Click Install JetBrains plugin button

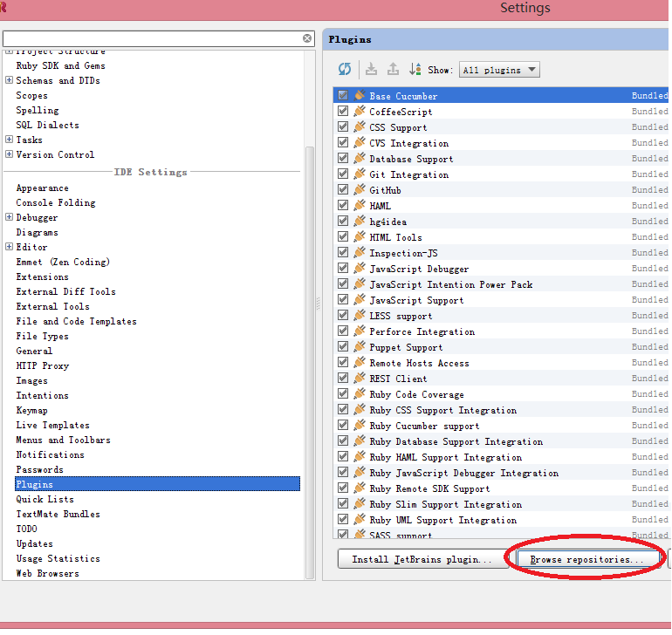pyautogui.click(x=422, y=559)
